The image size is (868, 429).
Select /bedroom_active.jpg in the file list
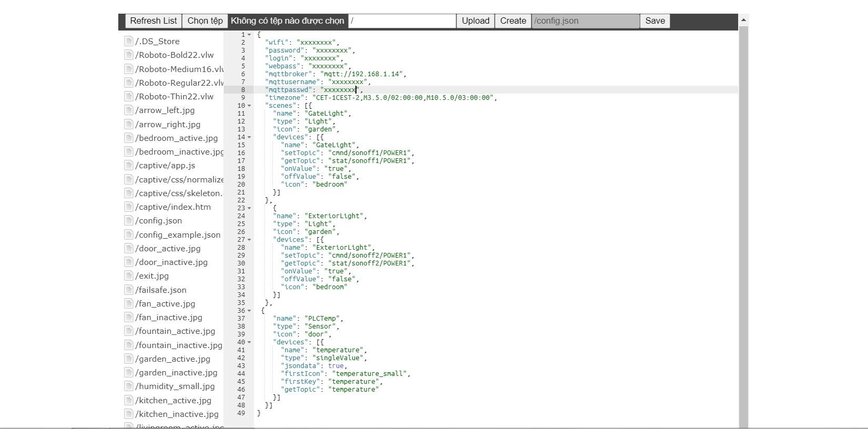(x=177, y=138)
